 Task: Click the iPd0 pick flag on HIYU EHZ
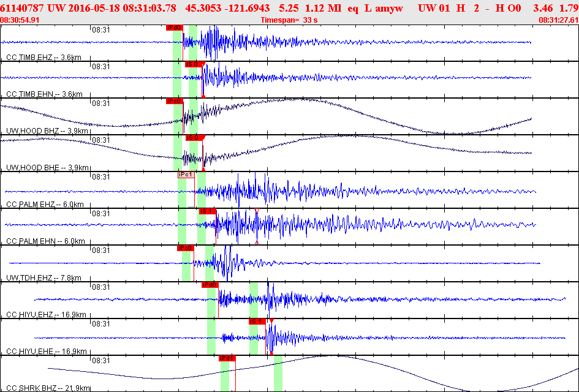(210, 285)
